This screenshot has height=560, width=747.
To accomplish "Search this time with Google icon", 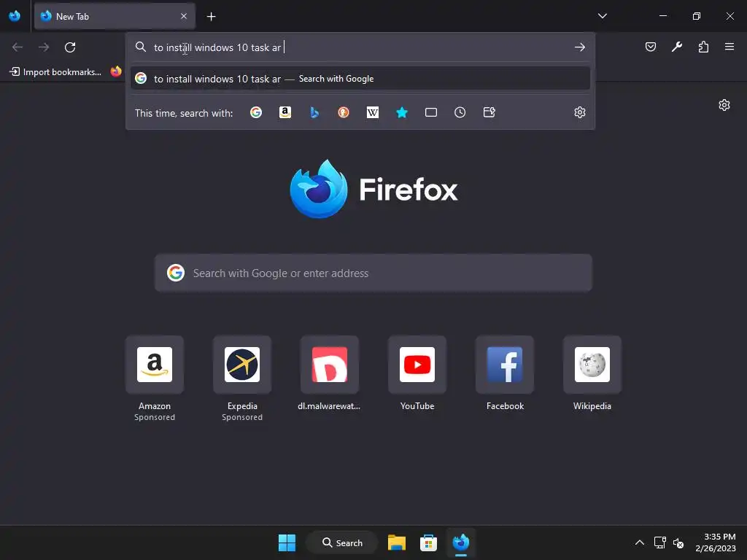I will pyautogui.click(x=256, y=112).
